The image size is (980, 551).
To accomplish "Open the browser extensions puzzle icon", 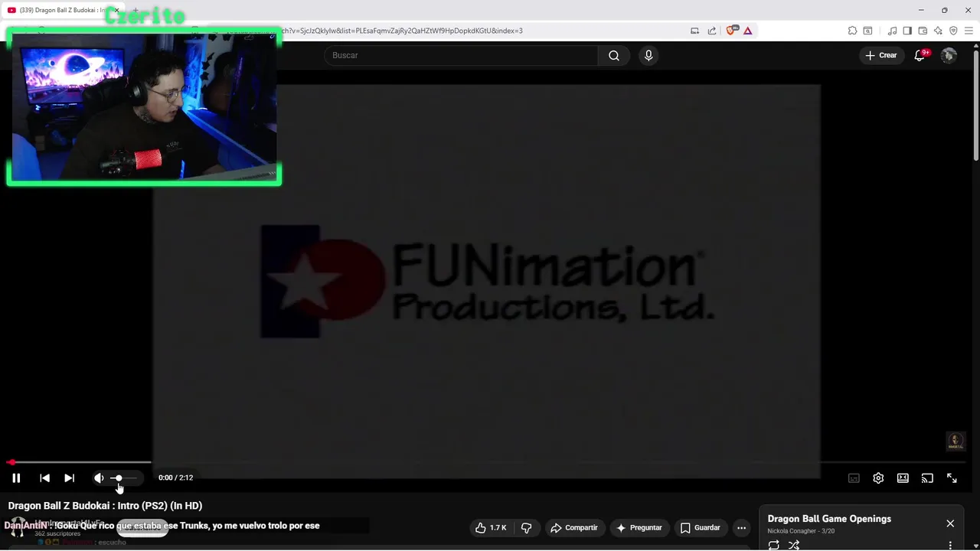I will pyautogui.click(x=852, y=31).
